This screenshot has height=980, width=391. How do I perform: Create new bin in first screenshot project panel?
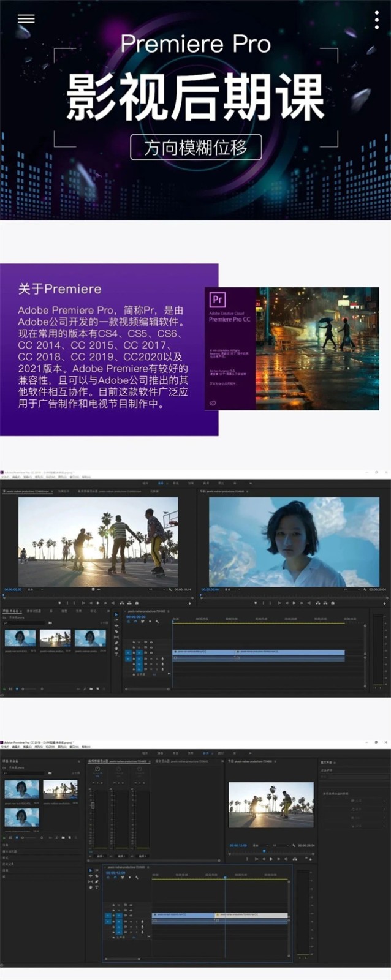click(x=91, y=689)
